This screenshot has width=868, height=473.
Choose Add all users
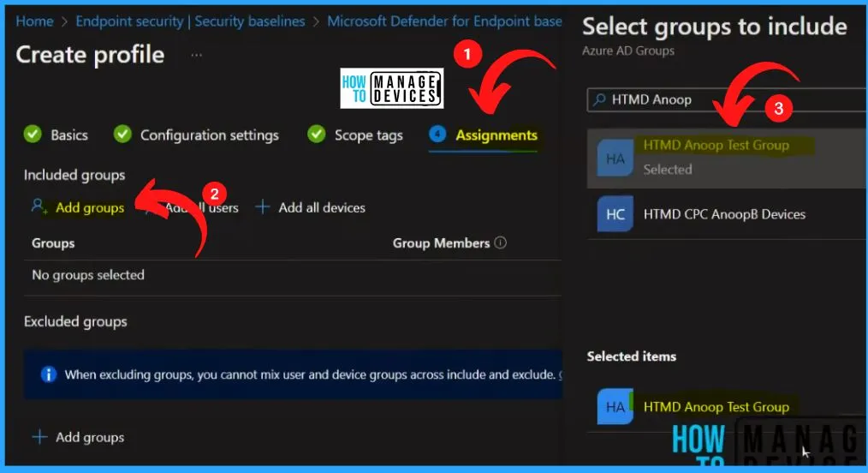[x=201, y=207]
